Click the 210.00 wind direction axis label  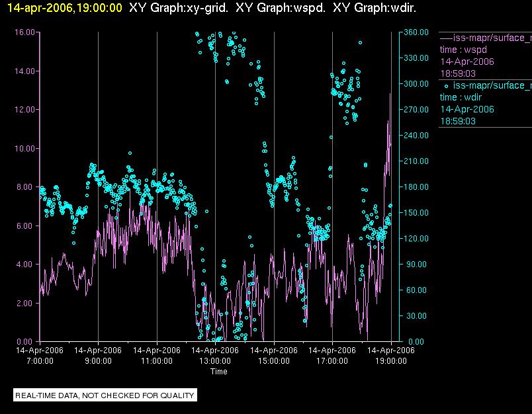click(416, 161)
